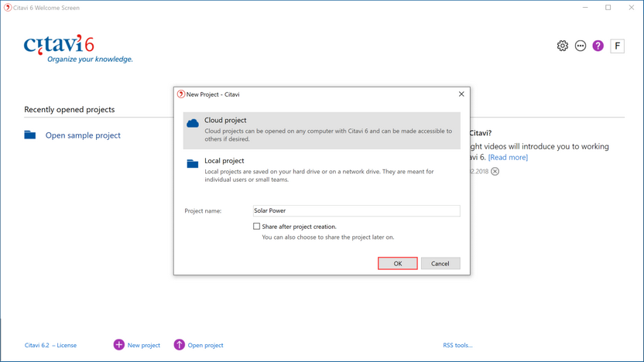Viewport: 644px width, 362px height.
Task: Click the Cloud project cloud icon
Action: pos(193,123)
